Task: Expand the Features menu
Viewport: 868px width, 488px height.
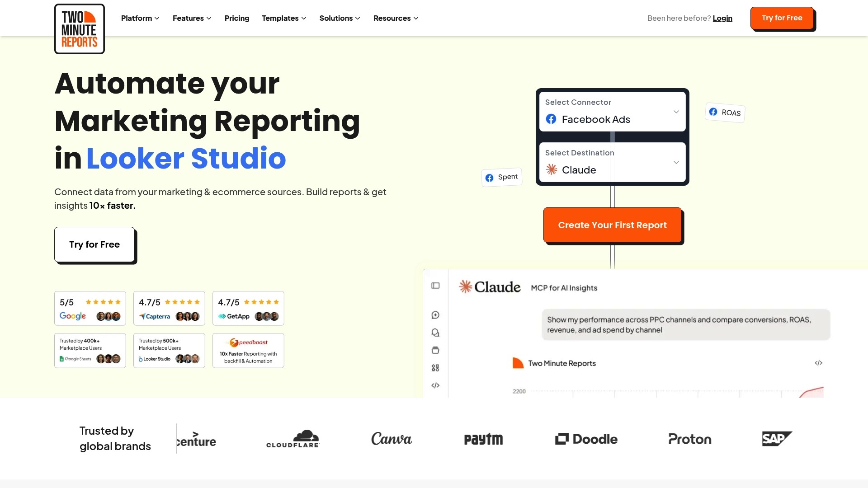Action: [192, 18]
